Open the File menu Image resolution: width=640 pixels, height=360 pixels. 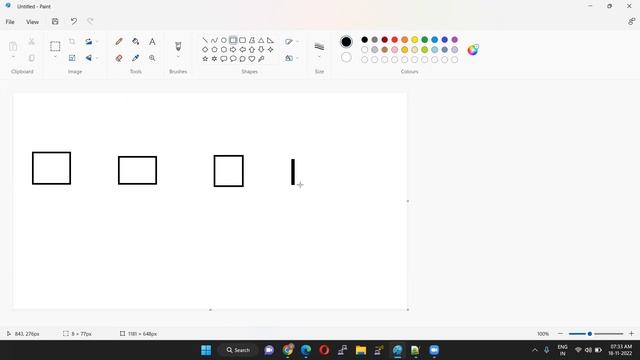pos(10,22)
